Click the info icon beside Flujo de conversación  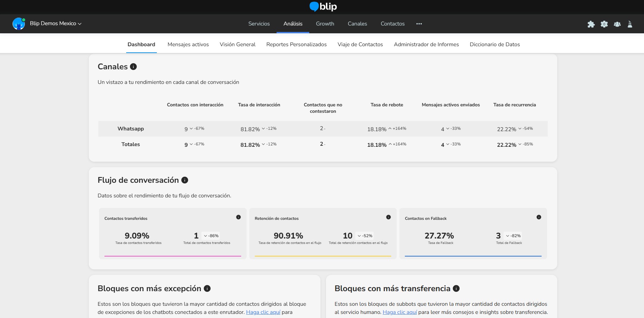point(185,180)
